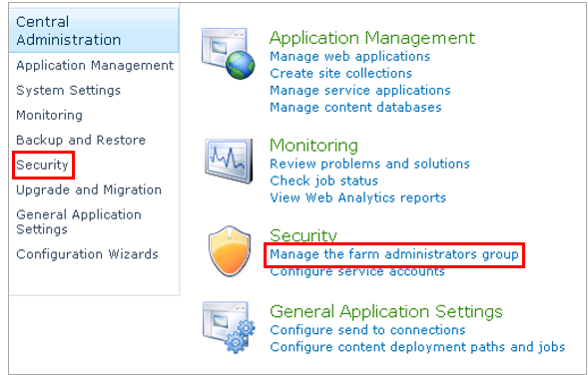The height and width of the screenshot is (375, 588).
Task: Click the General Application Settings gears icon
Action: (229, 327)
